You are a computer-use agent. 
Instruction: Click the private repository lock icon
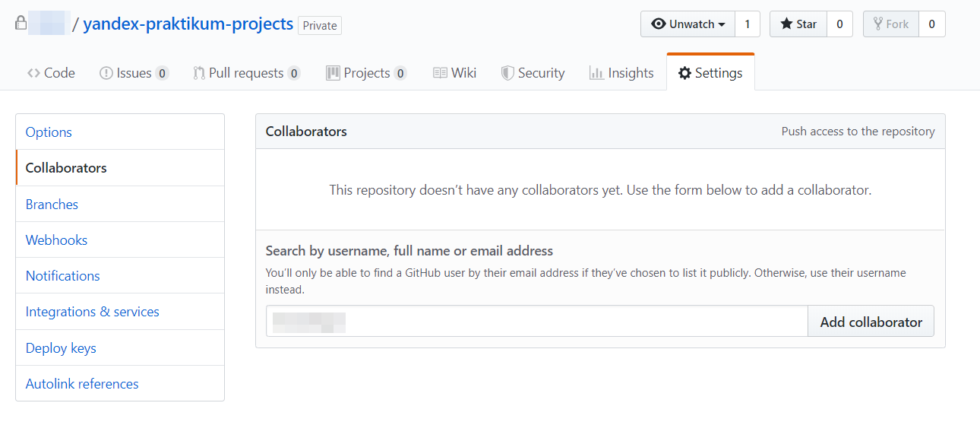21,24
